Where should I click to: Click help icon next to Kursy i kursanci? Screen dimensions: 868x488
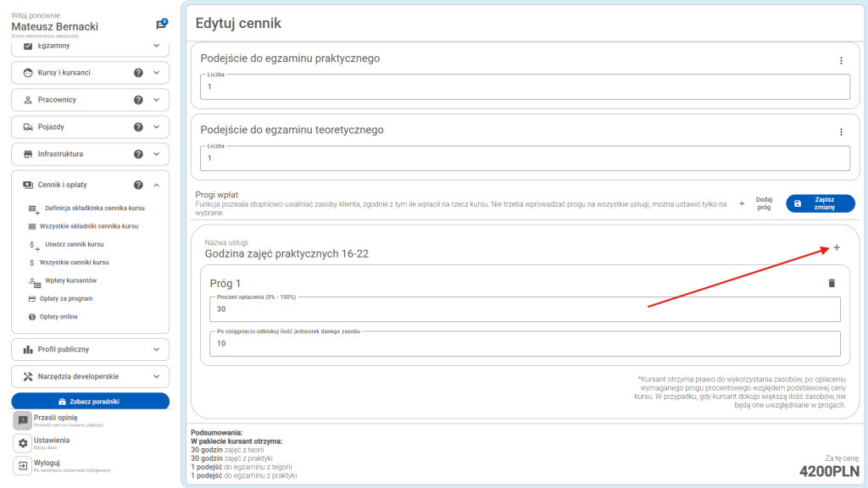(x=138, y=73)
